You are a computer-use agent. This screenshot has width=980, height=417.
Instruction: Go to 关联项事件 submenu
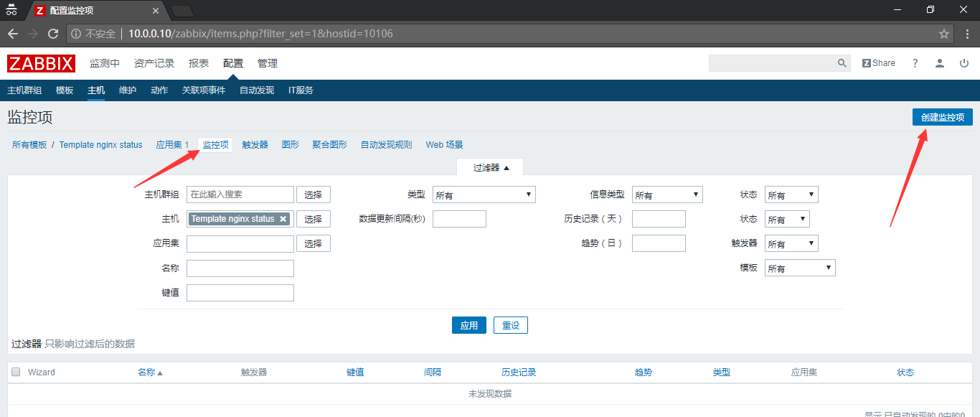pyautogui.click(x=204, y=90)
